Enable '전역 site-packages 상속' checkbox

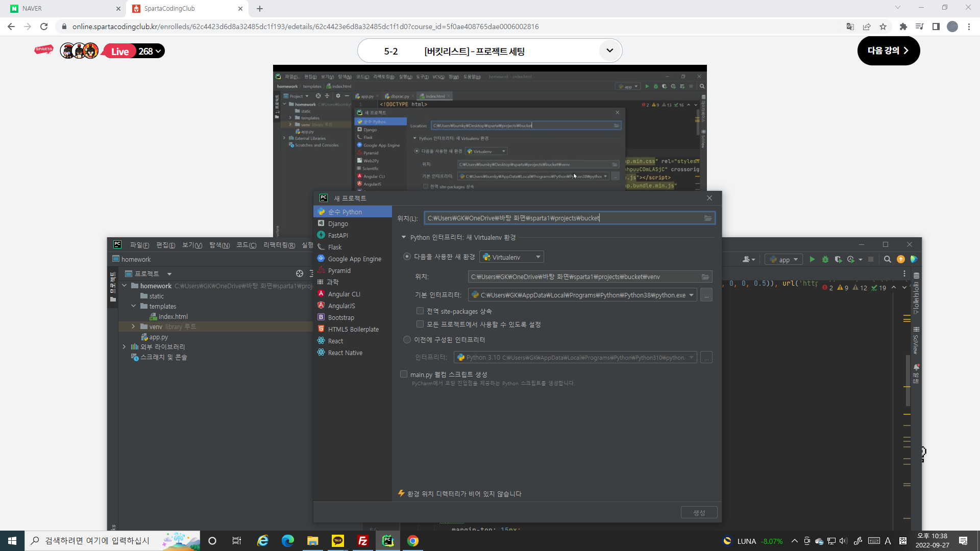coord(420,311)
